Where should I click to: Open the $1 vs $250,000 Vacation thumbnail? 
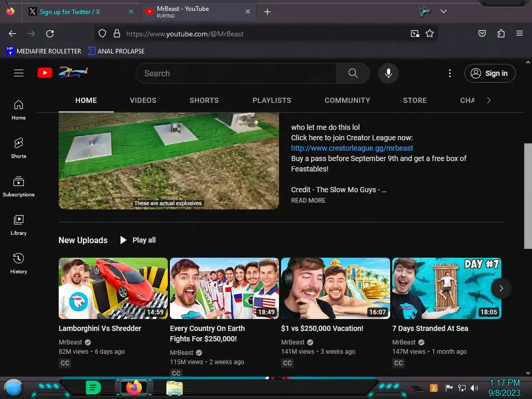(336, 288)
